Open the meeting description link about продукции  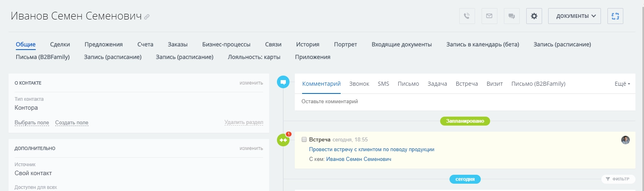(372, 150)
